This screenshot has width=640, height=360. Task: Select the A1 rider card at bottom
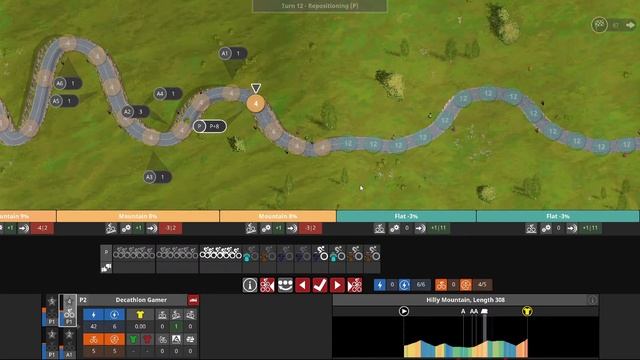pos(69,344)
